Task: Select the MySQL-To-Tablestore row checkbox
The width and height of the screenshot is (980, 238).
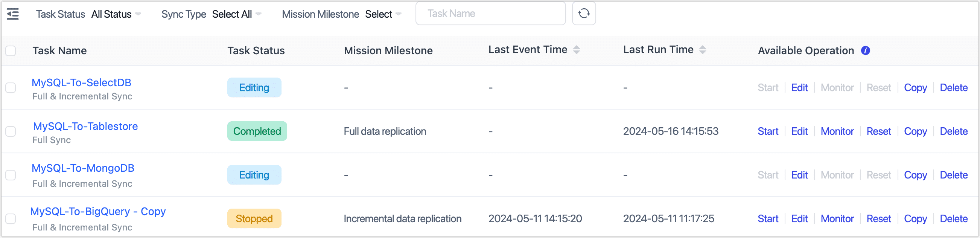Action: coord(11,131)
